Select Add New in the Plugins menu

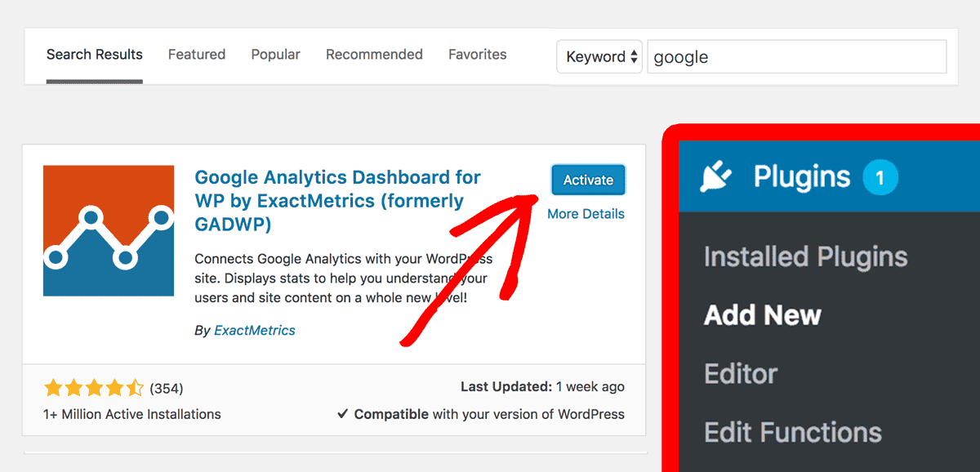pos(763,315)
